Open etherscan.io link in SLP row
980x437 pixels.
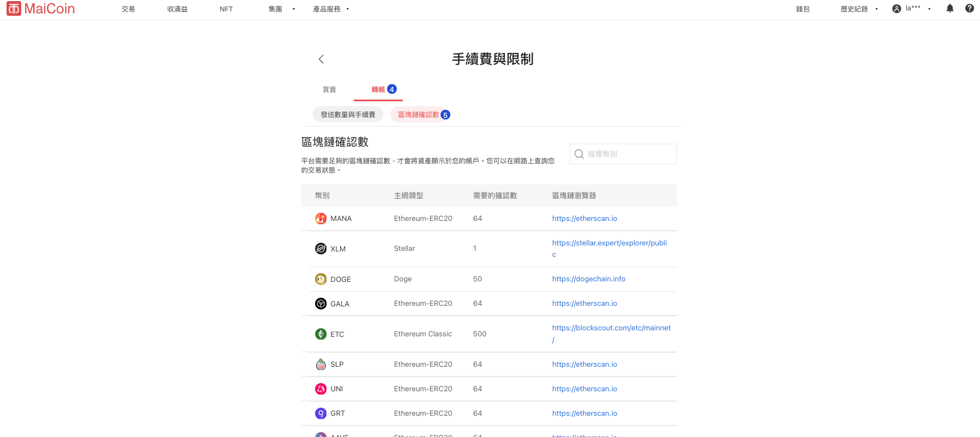point(584,365)
